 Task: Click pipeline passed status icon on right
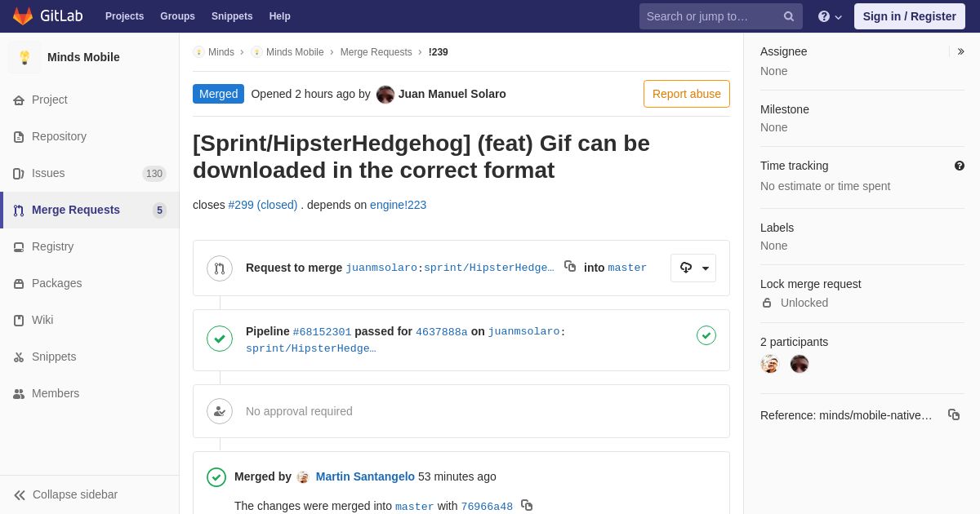point(706,335)
